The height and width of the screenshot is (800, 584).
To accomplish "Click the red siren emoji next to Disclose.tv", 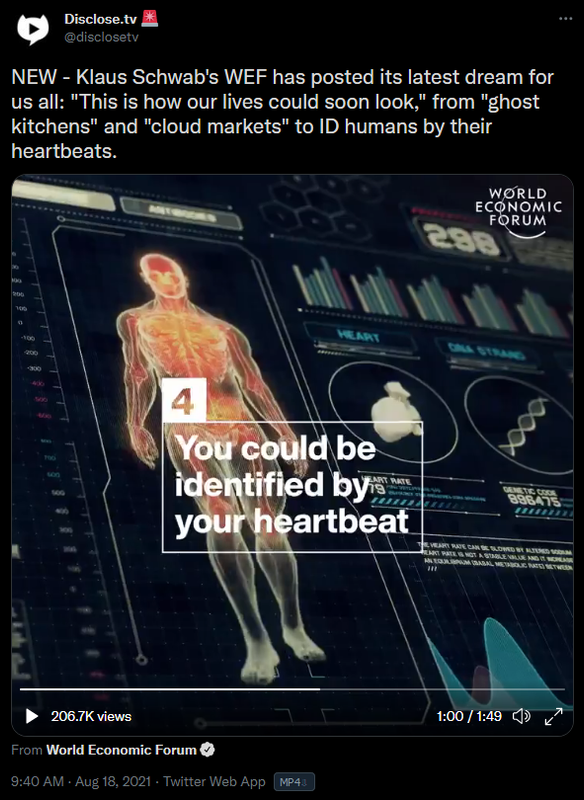I will [x=149, y=18].
